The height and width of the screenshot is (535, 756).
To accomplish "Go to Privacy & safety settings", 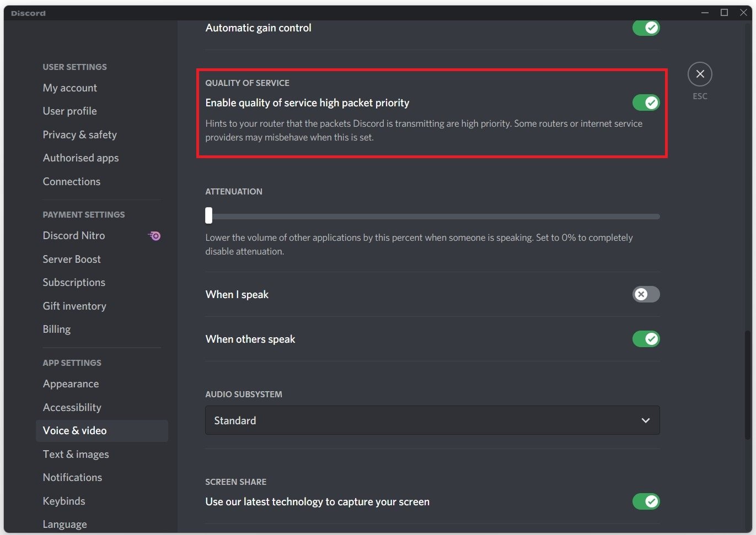I will coord(80,135).
